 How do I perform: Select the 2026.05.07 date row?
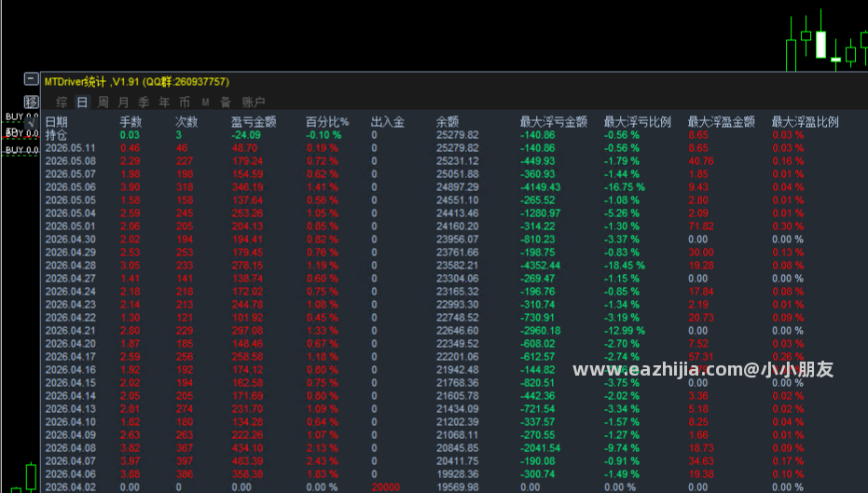(70, 174)
